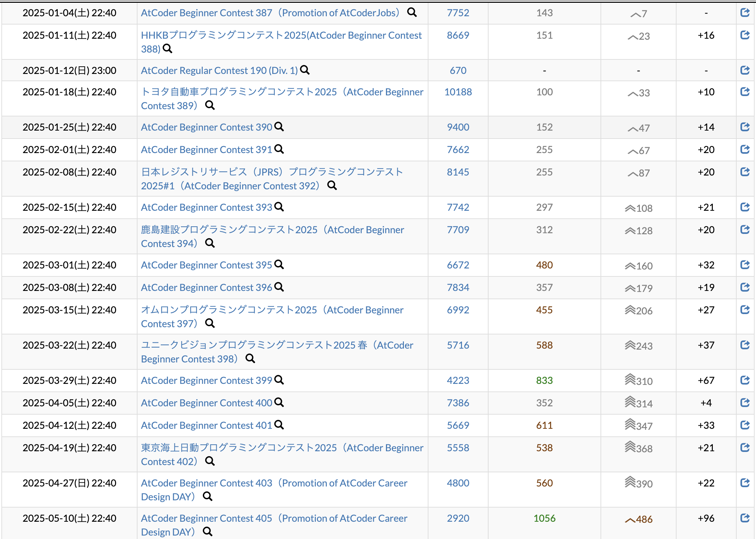Click the external link icon on the Contest 400 row
The image size is (756, 539).
[745, 403]
